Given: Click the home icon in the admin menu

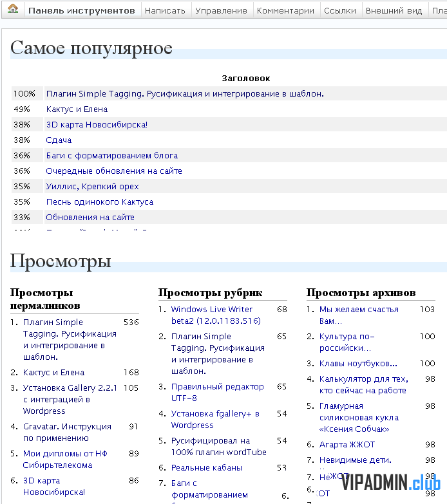Looking at the screenshot, I should tap(13, 9).
